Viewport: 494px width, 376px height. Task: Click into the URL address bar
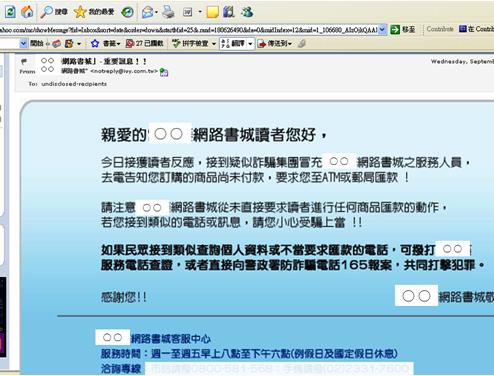[189, 30]
